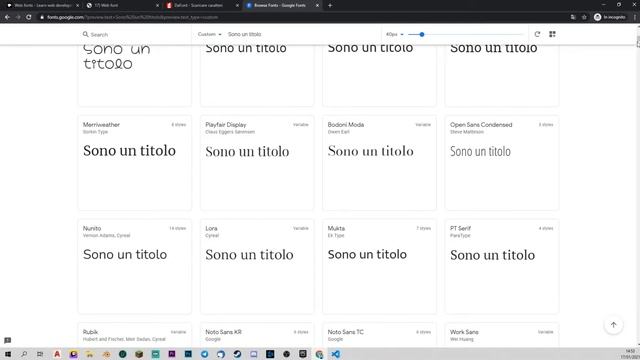Open the feedback icon at bottom left
The width and height of the screenshot is (640, 360).
[7, 340]
